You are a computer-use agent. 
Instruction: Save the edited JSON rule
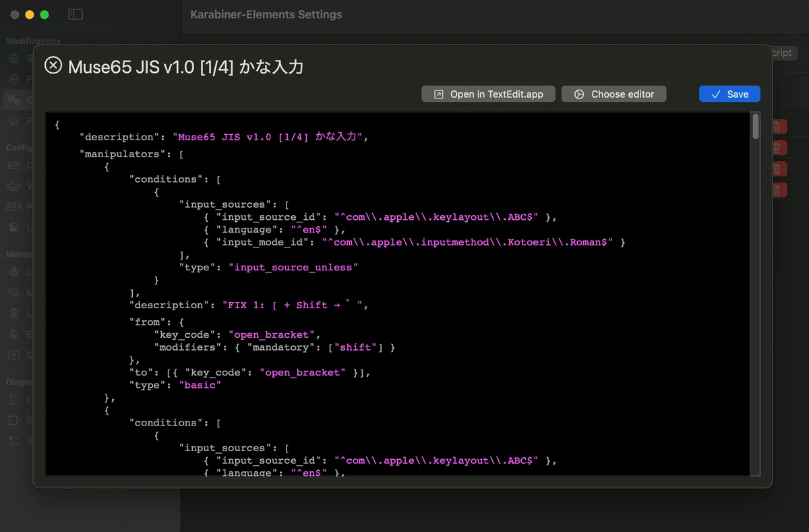tap(729, 94)
